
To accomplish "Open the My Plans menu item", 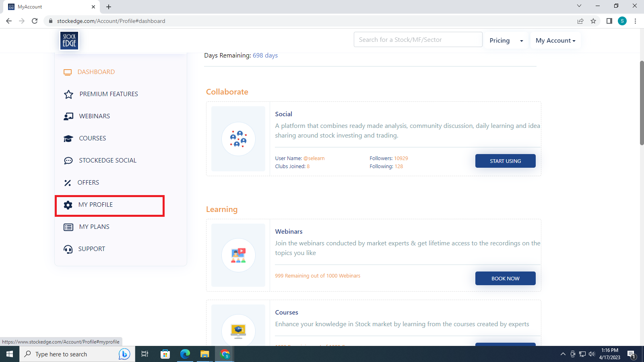I will click(x=94, y=227).
